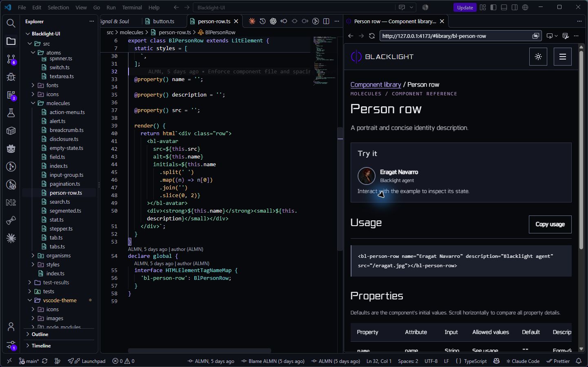Toggle the secondary side bar visibility
Screen dimensions: 588x367
(x=515, y=7)
